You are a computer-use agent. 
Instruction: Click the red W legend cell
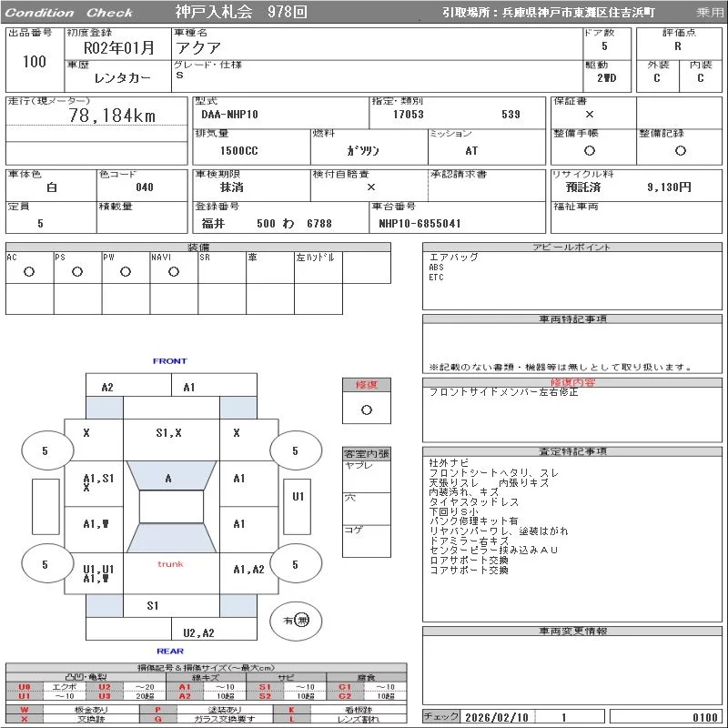tap(25, 709)
